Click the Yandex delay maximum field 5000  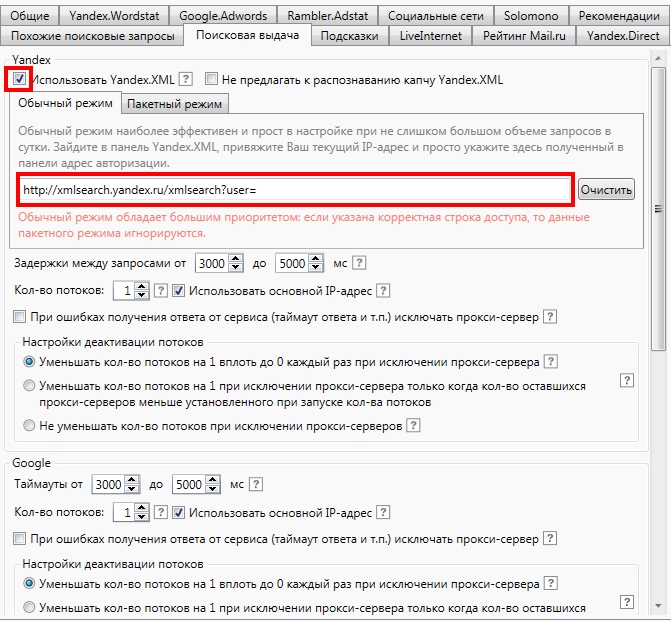point(292,264)
